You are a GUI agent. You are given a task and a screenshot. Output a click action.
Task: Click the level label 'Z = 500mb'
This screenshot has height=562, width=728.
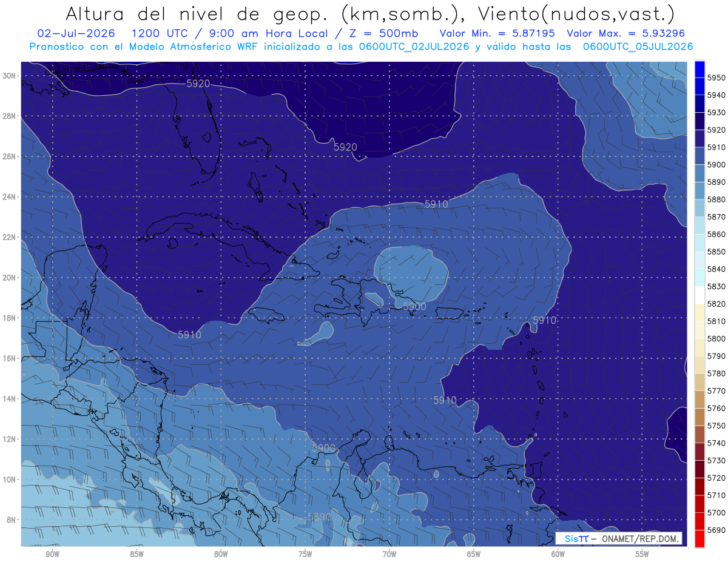point(380,33)
